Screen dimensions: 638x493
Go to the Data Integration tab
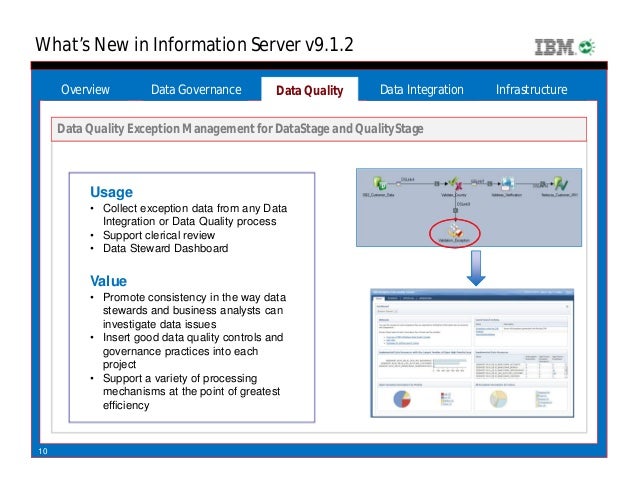422,89
